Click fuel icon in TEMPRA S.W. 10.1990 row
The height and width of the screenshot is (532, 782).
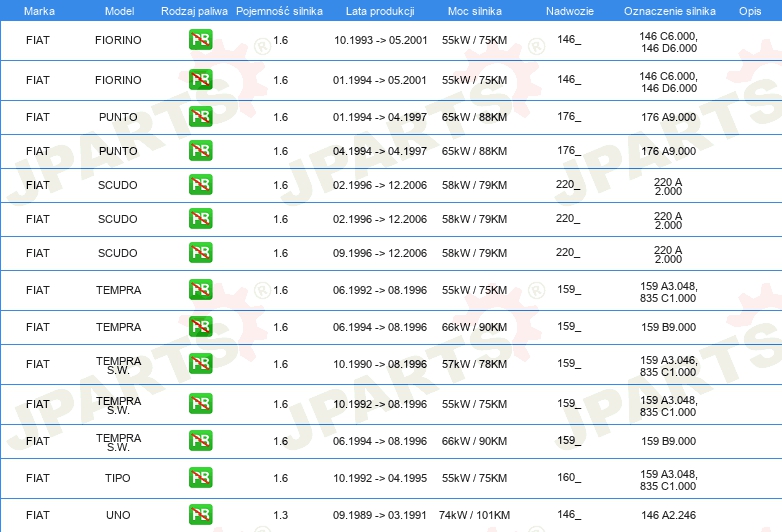pos(200,363)
